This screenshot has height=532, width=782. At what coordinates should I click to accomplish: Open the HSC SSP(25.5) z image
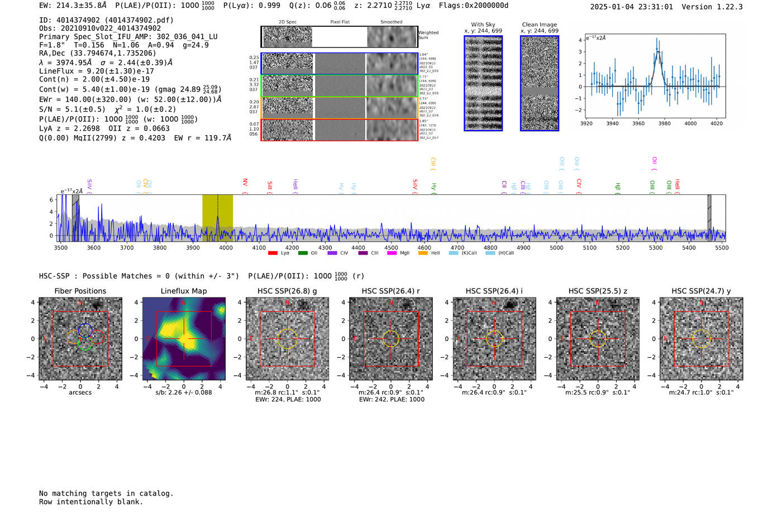pyautogui.click(x=598, y=338)
